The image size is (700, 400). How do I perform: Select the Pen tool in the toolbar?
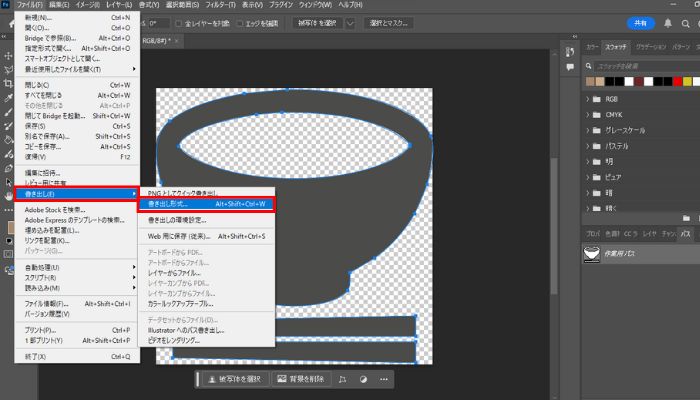coord(8,168)
